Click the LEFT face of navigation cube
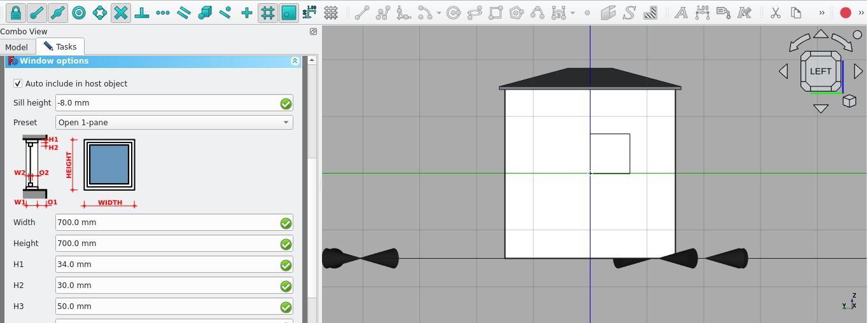Screen dimensions: 868x323 coord(820,71)
